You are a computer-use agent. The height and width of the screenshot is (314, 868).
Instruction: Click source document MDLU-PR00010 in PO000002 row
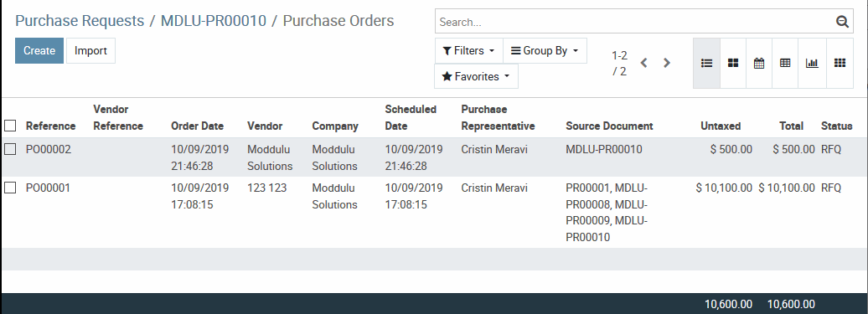[x=604, y=149]
